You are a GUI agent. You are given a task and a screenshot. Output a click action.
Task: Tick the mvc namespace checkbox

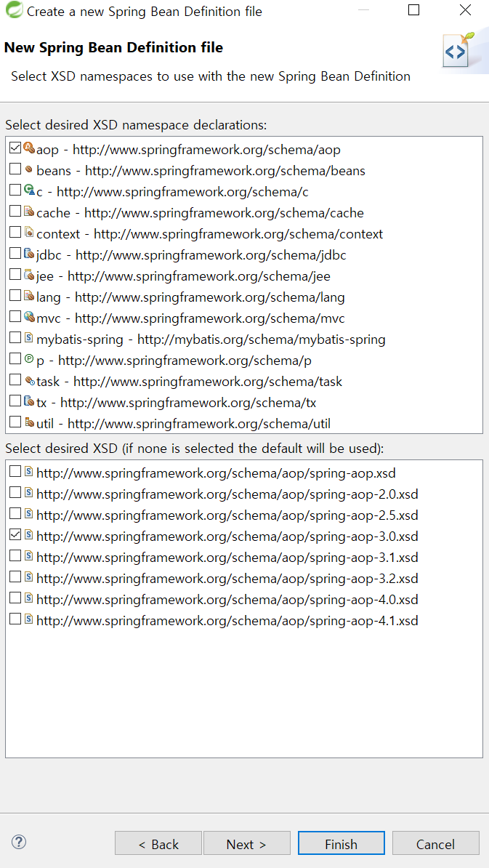pos(15,317)
